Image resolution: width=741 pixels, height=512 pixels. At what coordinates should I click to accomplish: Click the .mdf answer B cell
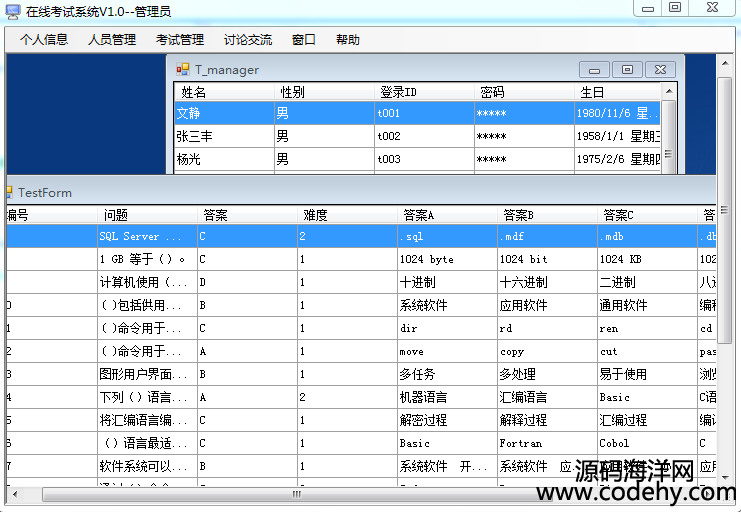(548, 236)
